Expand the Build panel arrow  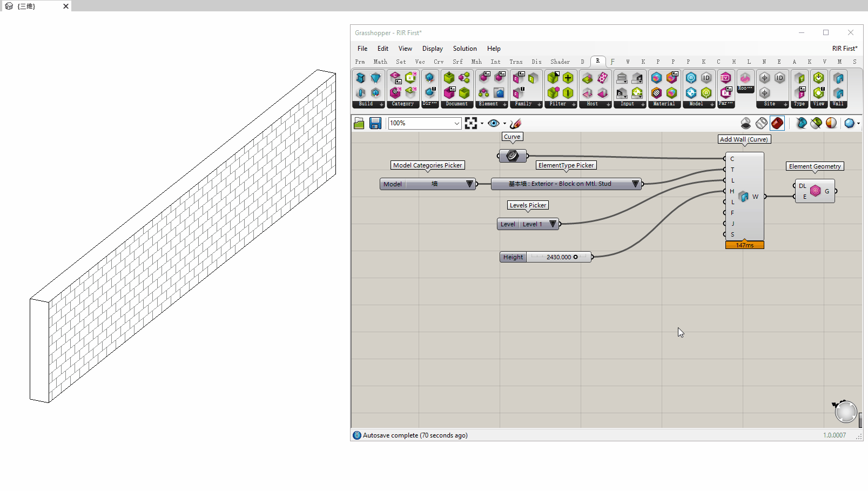tap(381, 104)
